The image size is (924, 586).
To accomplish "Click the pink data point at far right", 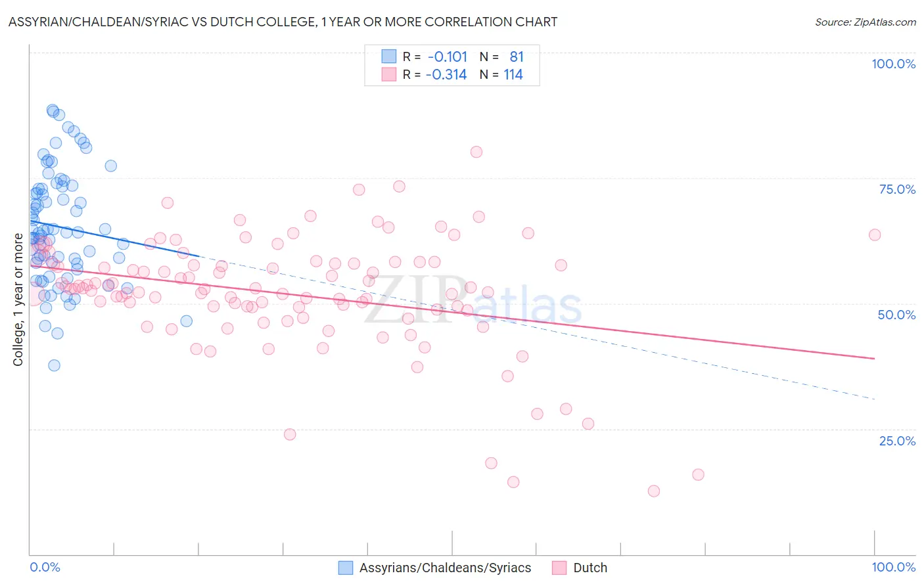I will click(x=875, y=235).
